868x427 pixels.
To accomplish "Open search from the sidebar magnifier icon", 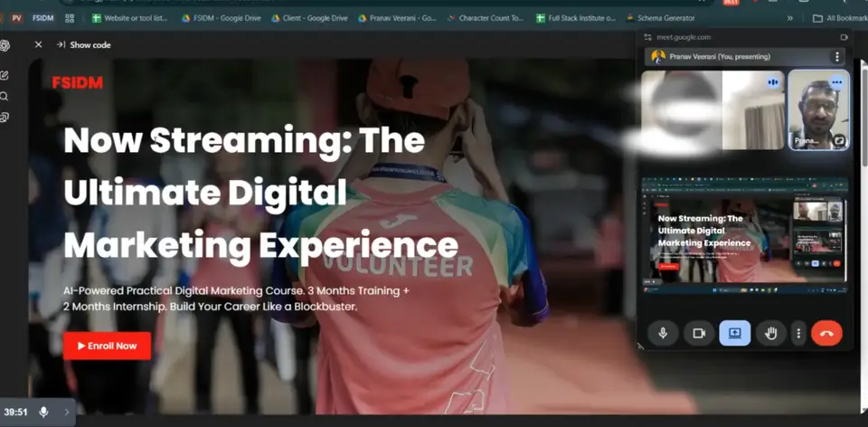I will click(4, 97).
